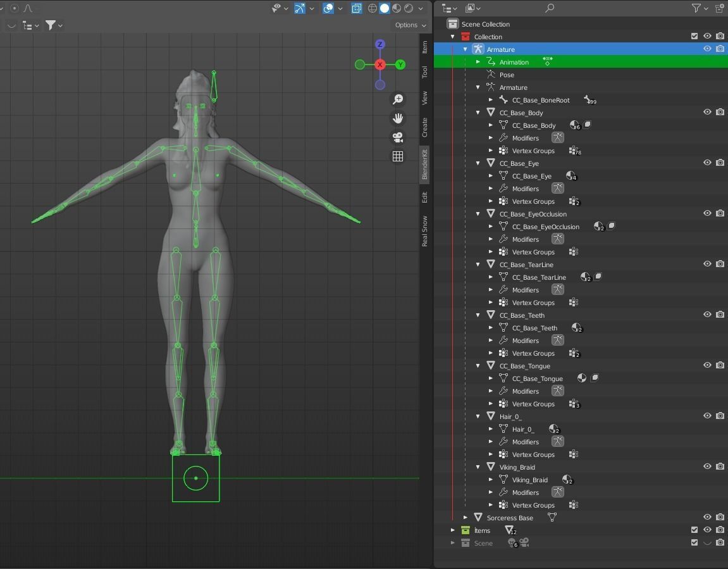
Task: Click the Z axis on the navigation gizmo
Action: point(380,44)
